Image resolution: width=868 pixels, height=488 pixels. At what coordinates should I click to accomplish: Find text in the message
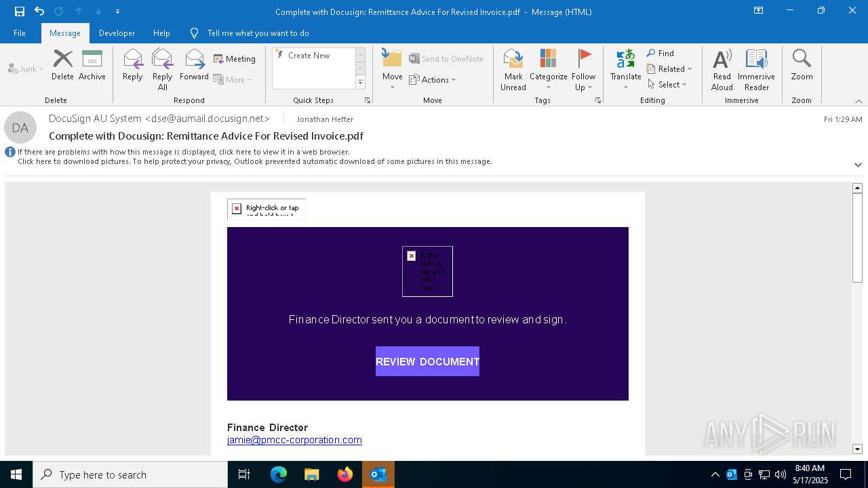pyautogui.click(x=660, y=53)
